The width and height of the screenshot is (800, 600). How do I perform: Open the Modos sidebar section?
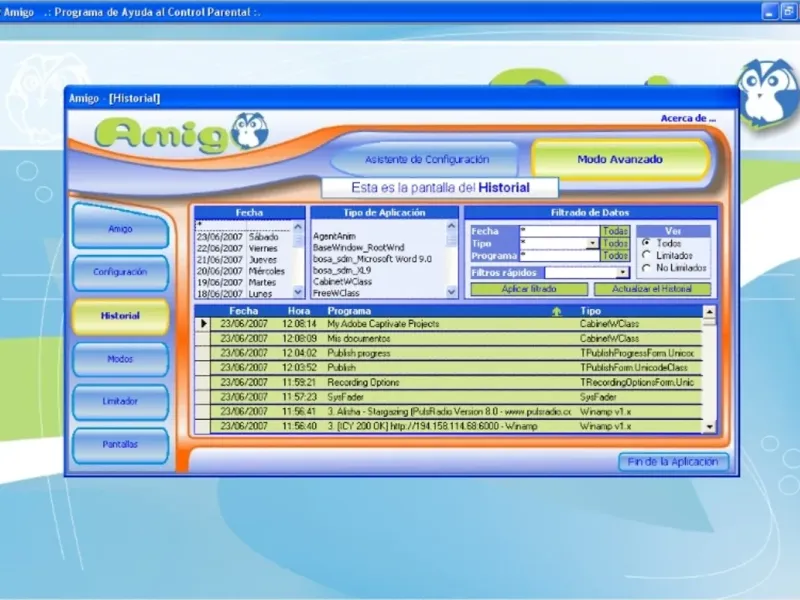click(x=120, y=359)
